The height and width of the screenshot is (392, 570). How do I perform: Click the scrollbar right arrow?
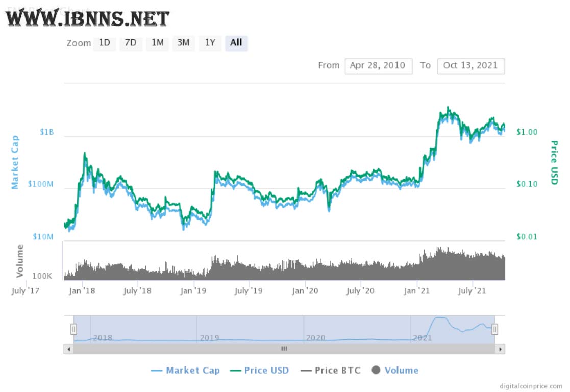click(500, 349)
